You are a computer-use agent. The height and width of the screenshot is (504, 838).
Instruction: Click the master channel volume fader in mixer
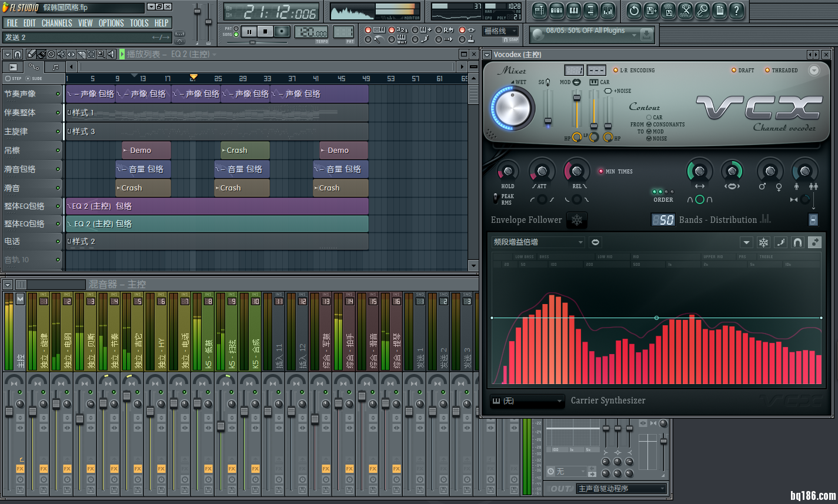9,412
